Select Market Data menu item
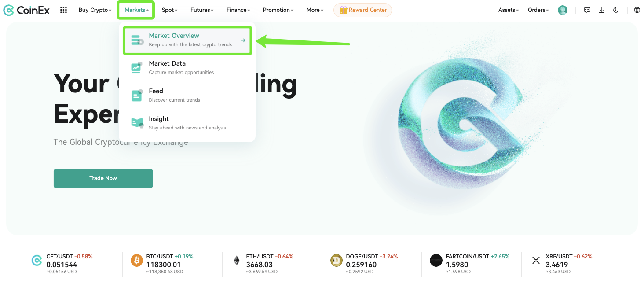Screen dimensions: 644x287 tap(187, 67)
